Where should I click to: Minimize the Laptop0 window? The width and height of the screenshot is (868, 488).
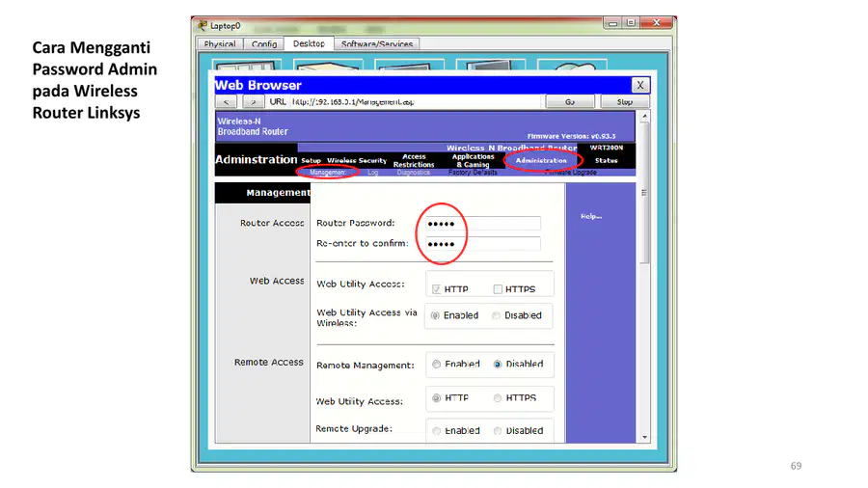coord(612,23)
